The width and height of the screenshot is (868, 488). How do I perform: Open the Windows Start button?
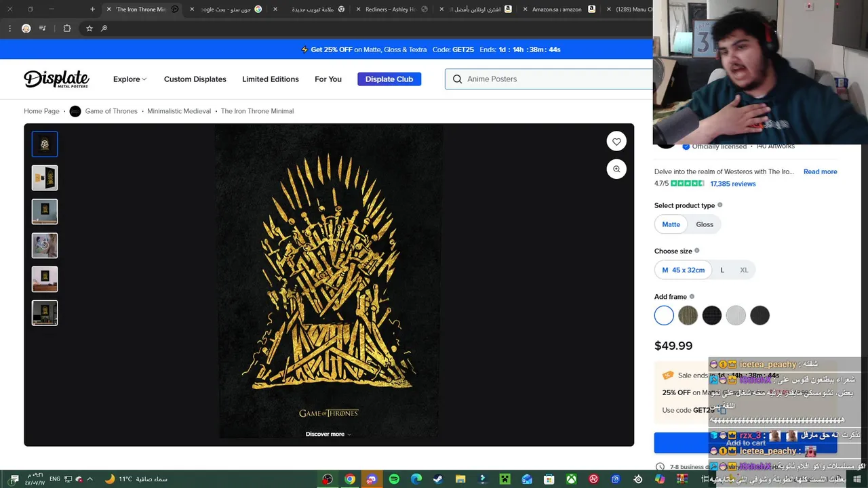click(857, 479)
